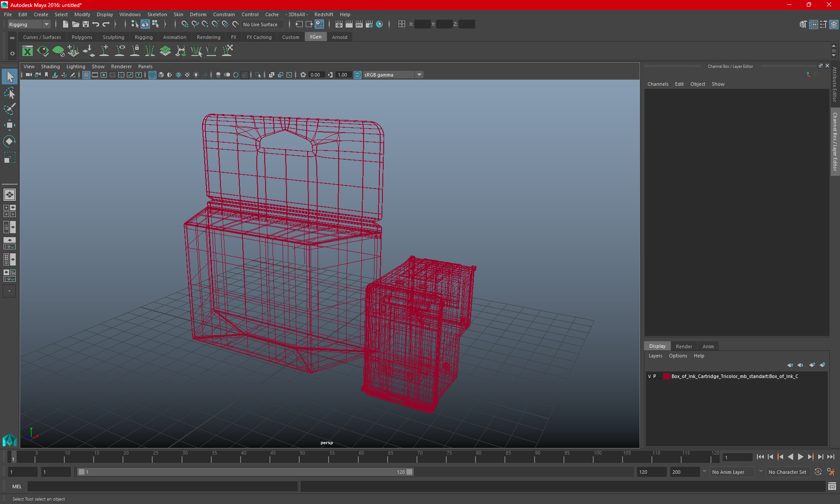Open the Skeleton menu

point(157,14)
